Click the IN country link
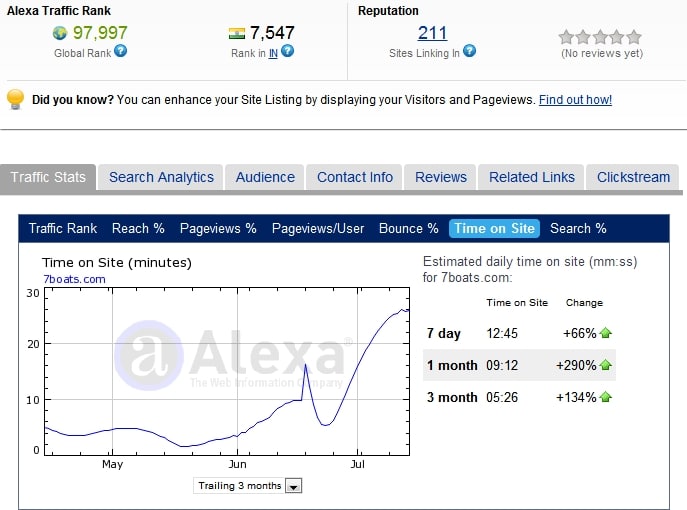 pyautogui.click(x=273, y=53)
